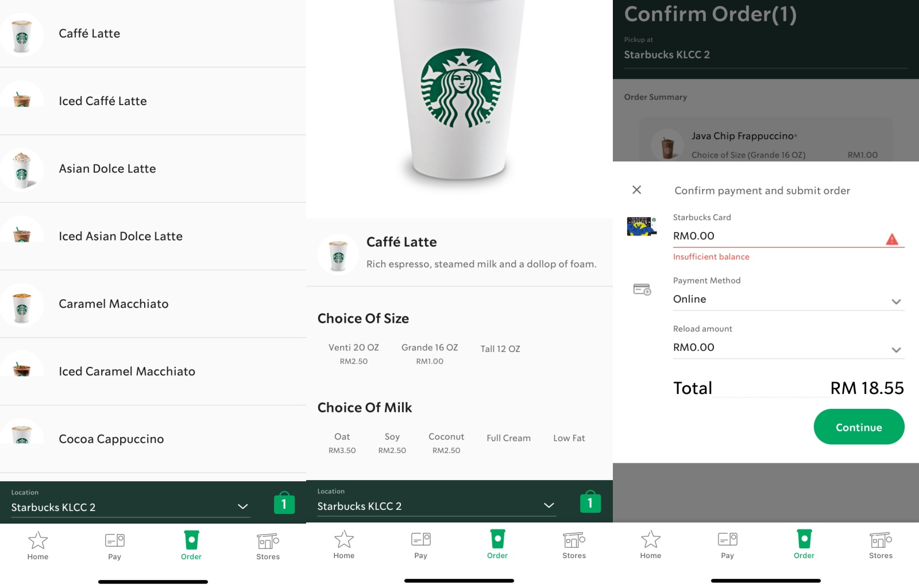Open the Asian Dolce Latte item
Screen dimensions: 919x588
click(153, 169)
